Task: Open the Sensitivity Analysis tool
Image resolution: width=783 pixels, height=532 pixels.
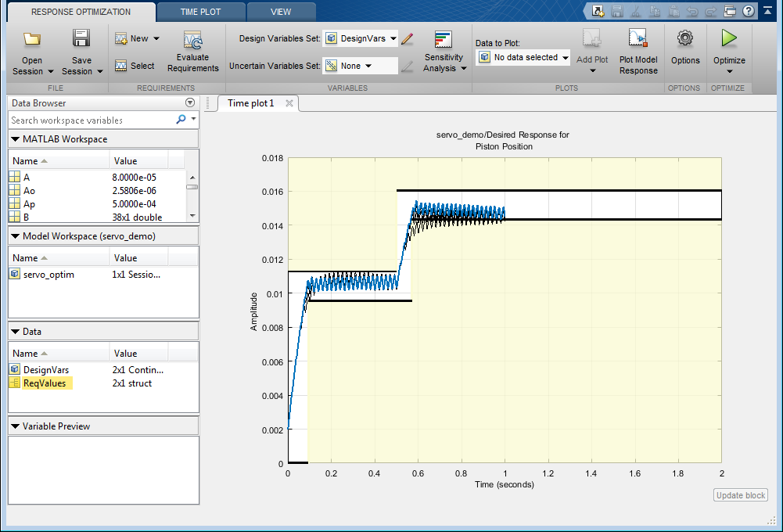Action: click(x=444, y=41)
